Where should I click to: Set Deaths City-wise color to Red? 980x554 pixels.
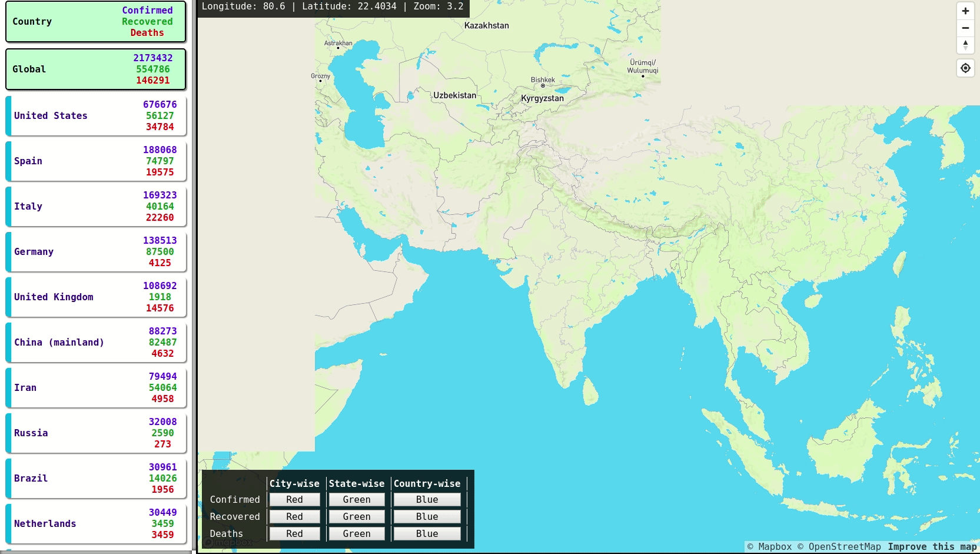[295, 534]
